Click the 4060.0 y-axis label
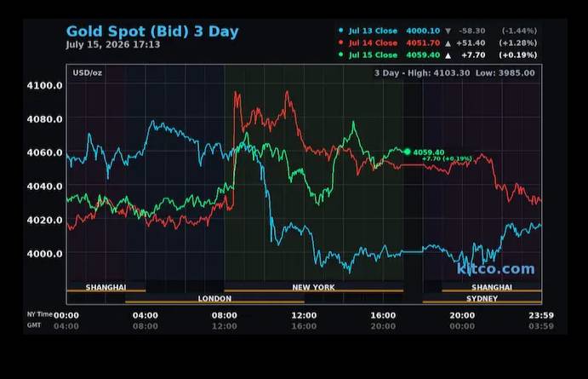The image size is (588, 379). click(x=44, y=152)
